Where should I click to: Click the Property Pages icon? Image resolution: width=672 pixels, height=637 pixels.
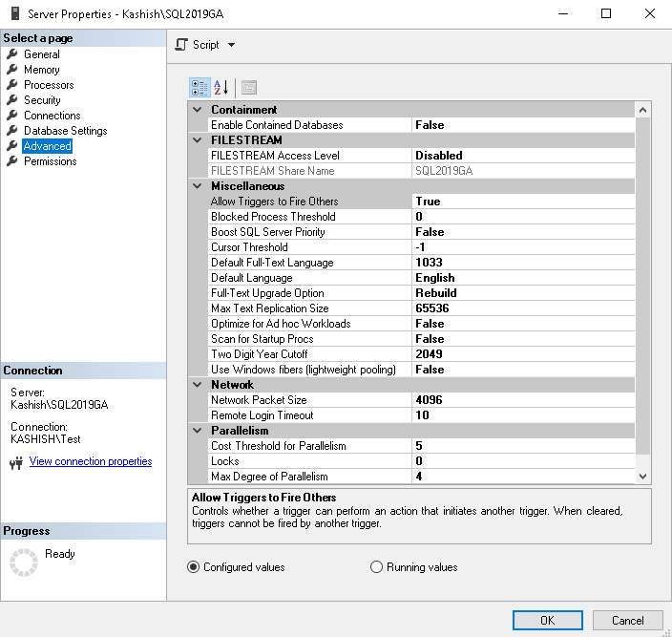(x=248, y=87)
